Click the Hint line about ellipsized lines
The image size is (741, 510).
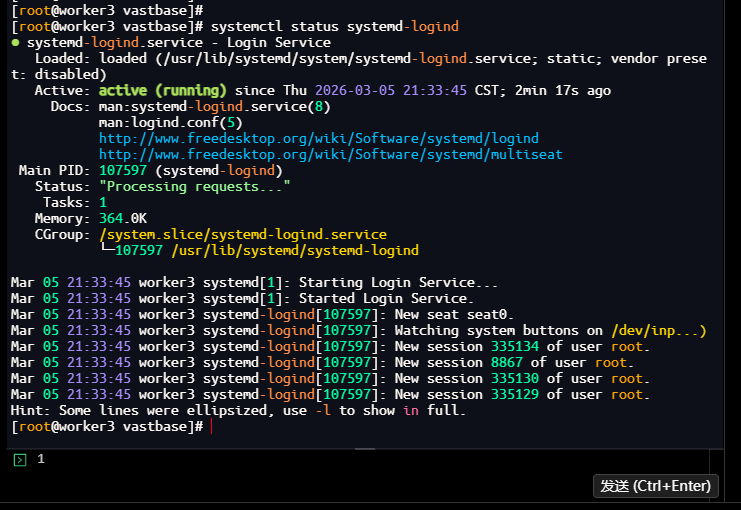coord(238,411)
